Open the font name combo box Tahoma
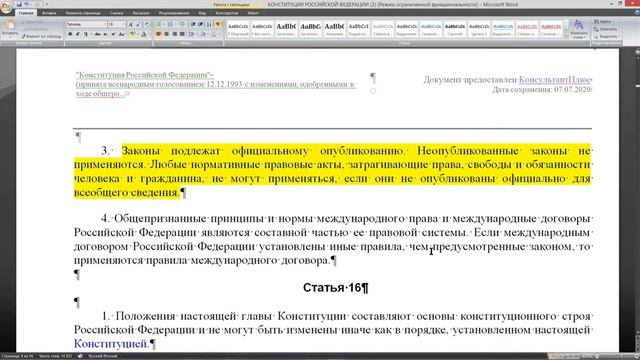This screenshot has width=640, height=360. pos(87,24)
